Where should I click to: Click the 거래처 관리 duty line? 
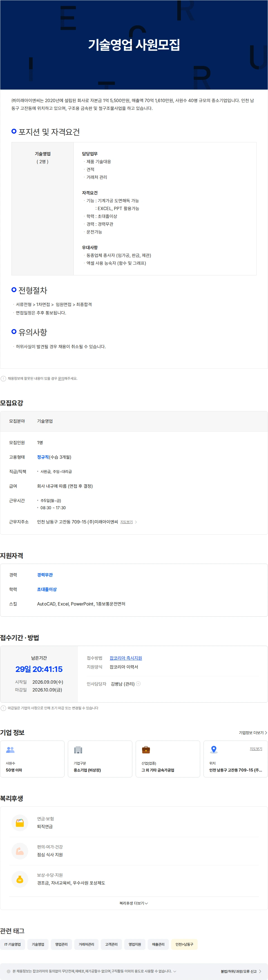[97, 177]
